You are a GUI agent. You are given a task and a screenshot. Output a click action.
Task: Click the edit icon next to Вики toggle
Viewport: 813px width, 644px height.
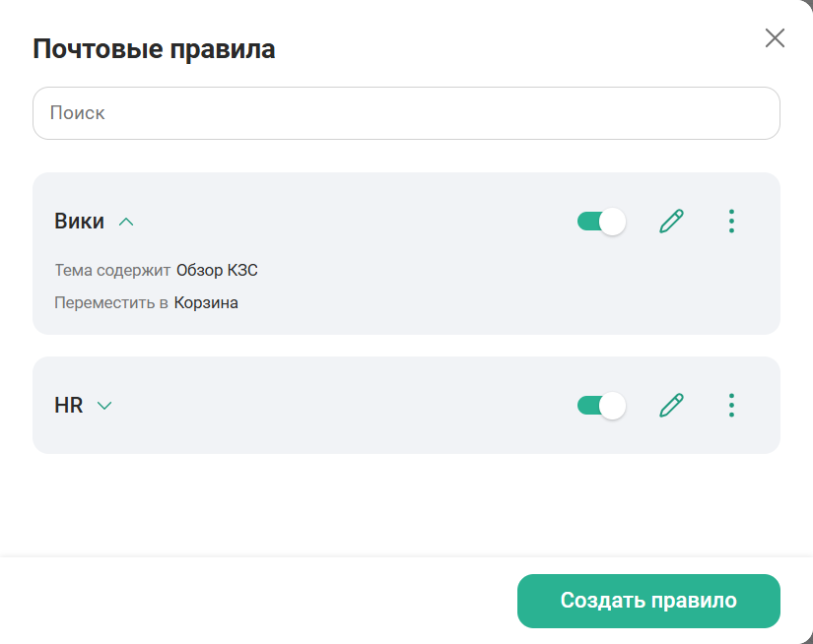pyautogui.click(x=671, y=222)
